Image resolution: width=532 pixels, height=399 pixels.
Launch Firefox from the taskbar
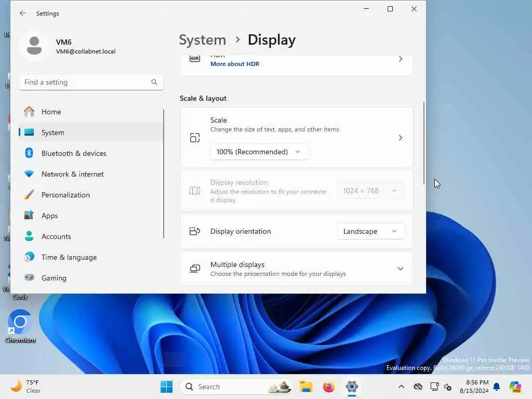(329, 387)
